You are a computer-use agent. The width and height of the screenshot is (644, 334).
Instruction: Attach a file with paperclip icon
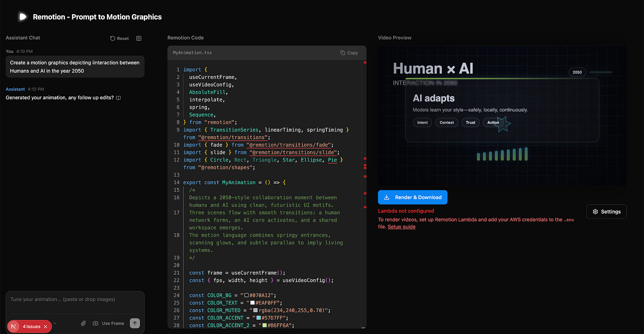pyautogui.click(x=83, y=323)
